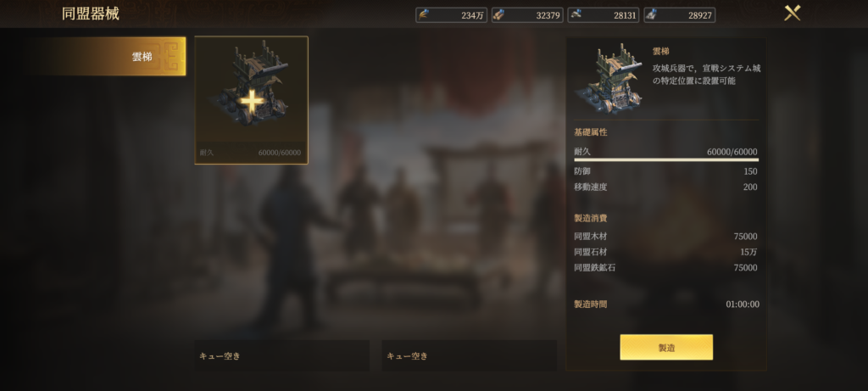Viewport: 868px width, 391px height.
Task: Select the first キュー空き queue slot
Action: click(x=281, y=355)
